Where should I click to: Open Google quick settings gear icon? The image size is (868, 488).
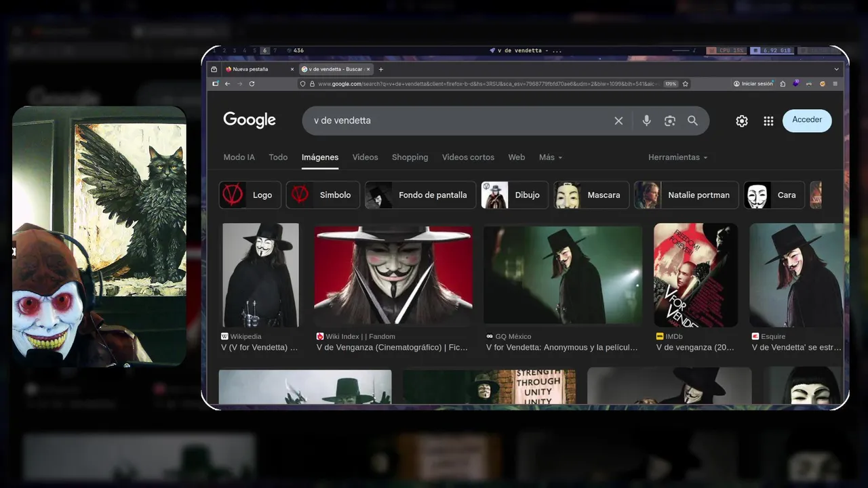point(742,121)
